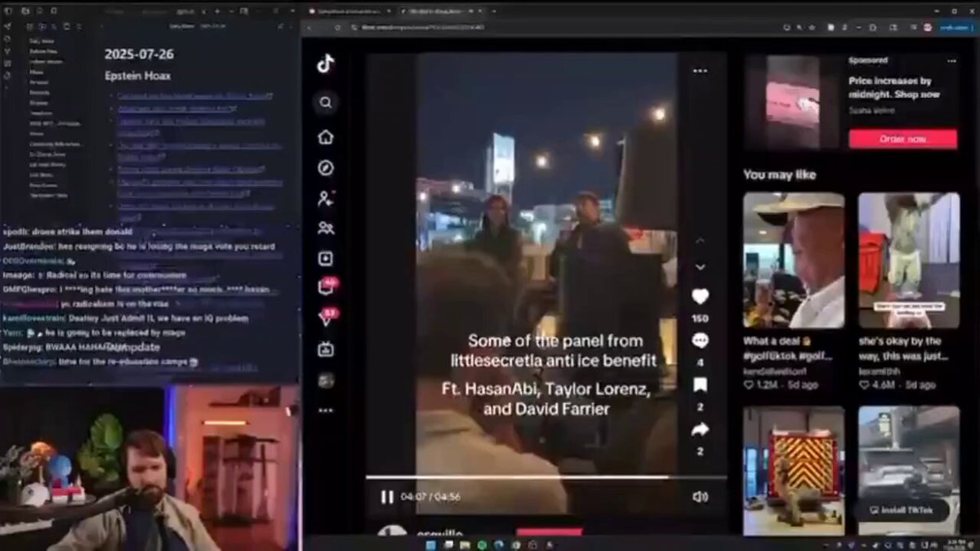
Task: Open TikTok Activity inbox icon
Action: (327, 287)
